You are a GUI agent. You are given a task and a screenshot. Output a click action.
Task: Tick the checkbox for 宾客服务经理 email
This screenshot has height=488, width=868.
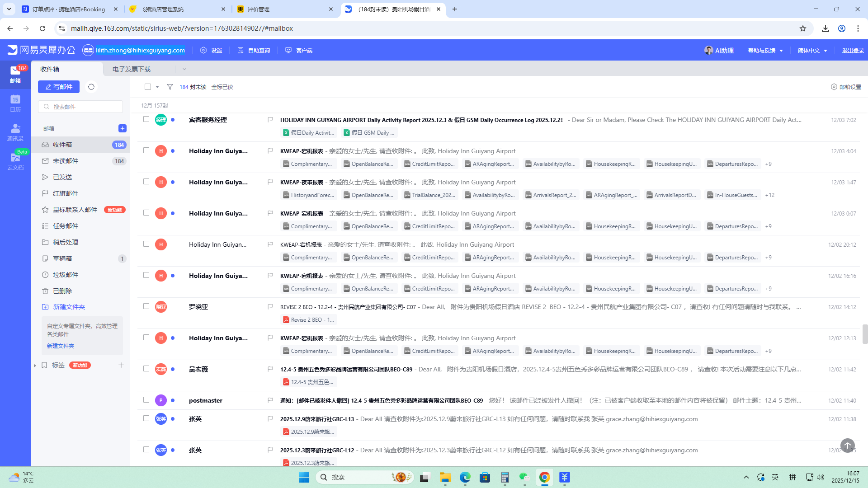(x=146, y=119)
